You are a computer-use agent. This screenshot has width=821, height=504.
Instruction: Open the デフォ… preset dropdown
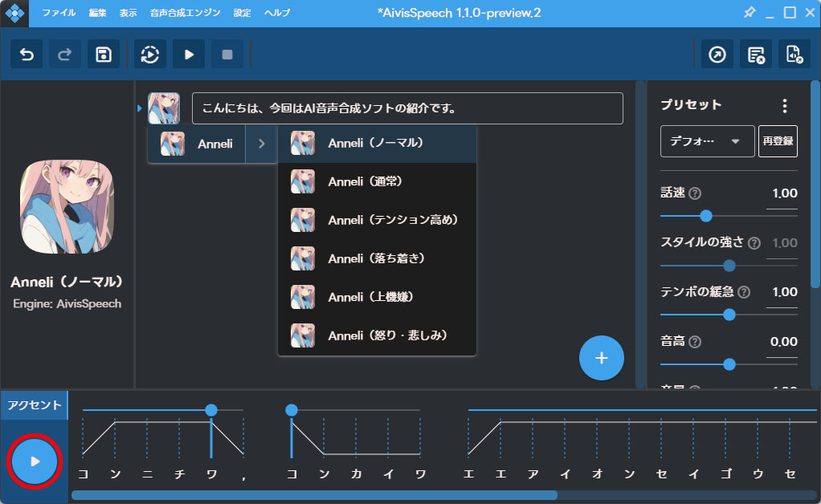click(x=707, y=141)
